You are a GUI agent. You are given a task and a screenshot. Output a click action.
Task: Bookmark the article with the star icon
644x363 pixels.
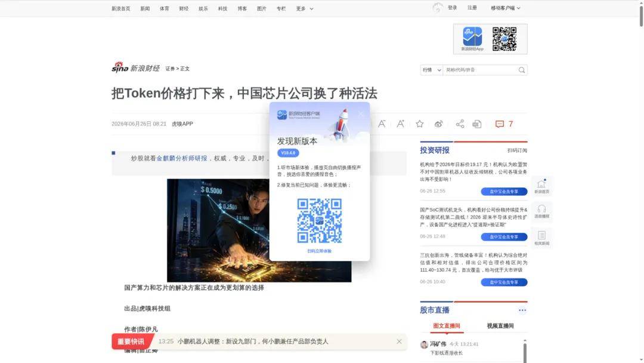coord(419,124)
